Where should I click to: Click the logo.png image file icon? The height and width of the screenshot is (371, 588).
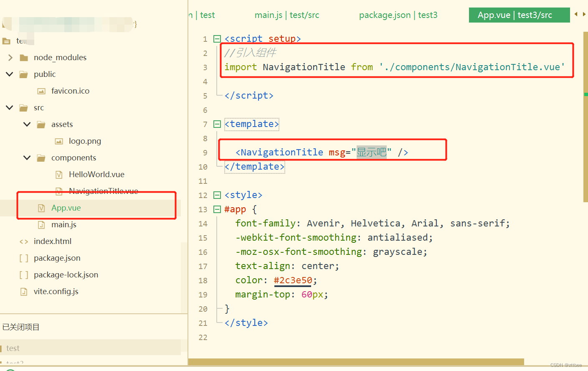pos(59,141)
